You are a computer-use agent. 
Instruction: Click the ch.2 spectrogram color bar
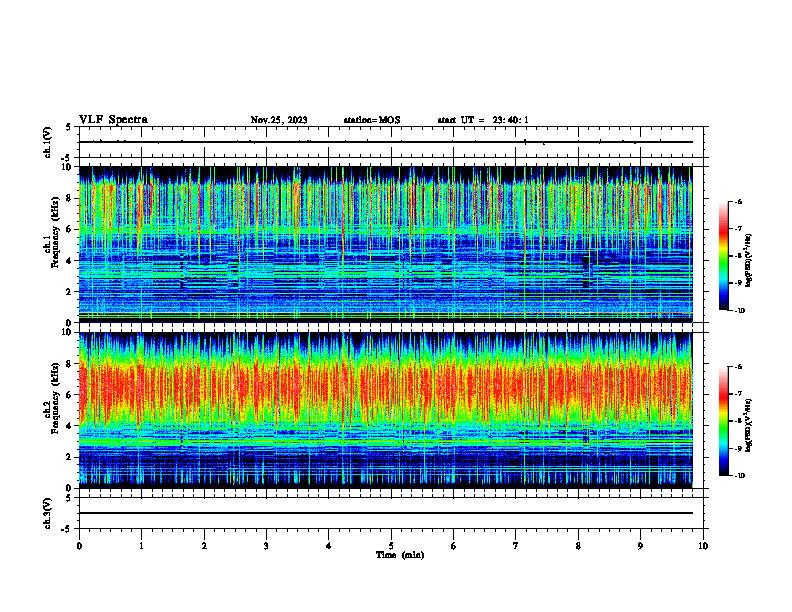pyautogui.click(x=723, y=421)
